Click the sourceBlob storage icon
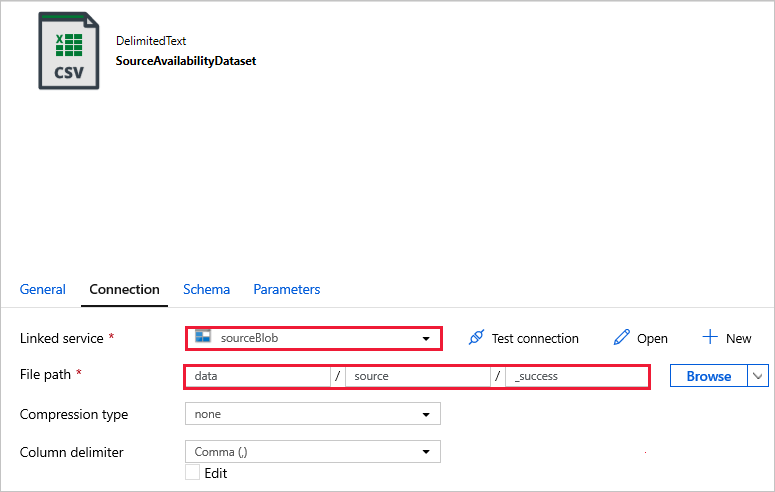Screen dimensions: 775x492 204,338
